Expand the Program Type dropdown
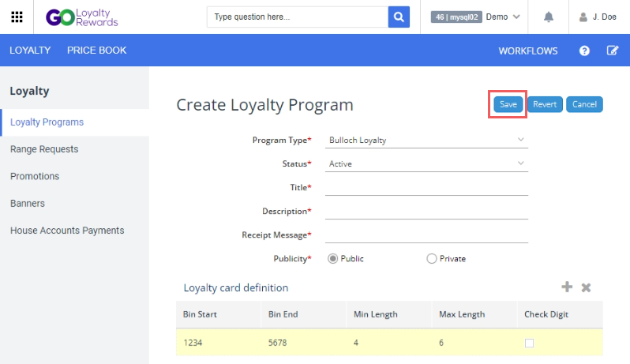 coord(426,140)
